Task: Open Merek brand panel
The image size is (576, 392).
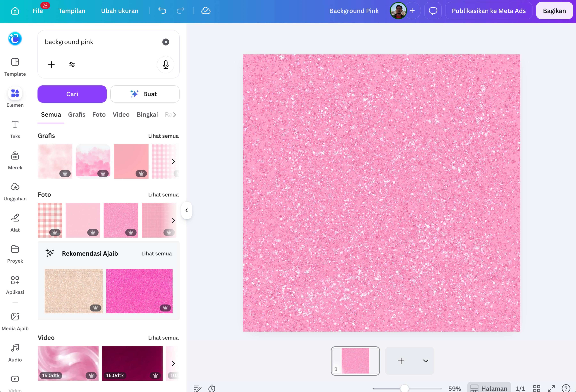Action: coord(15,161)
